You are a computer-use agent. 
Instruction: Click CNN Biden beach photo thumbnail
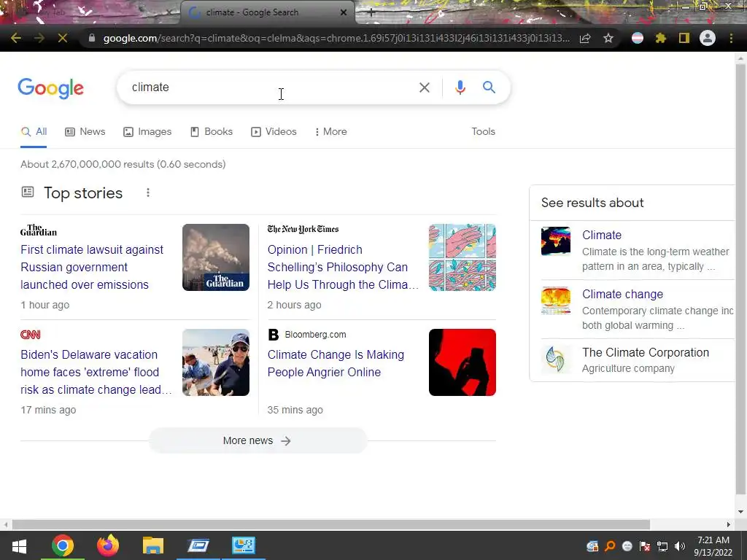coord(216,362)
